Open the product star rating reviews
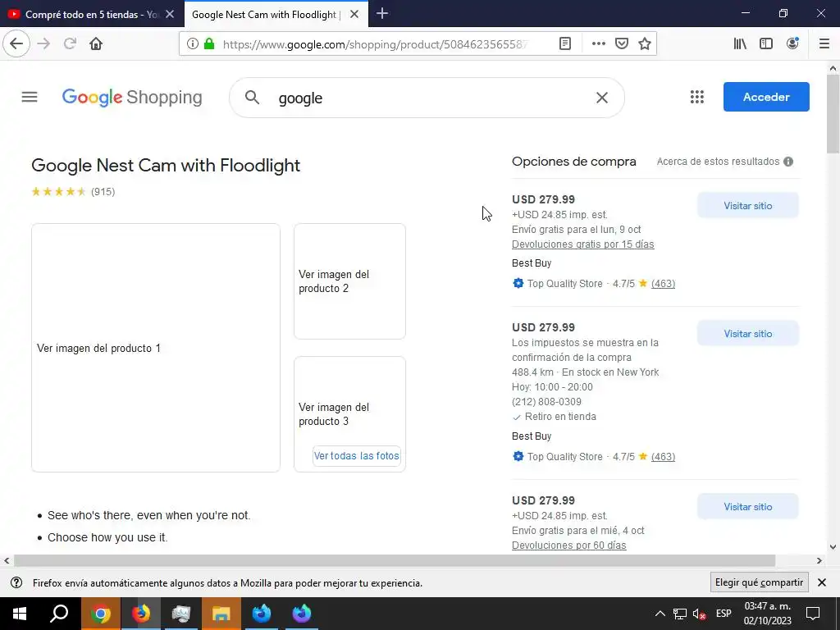 (73, 191)
